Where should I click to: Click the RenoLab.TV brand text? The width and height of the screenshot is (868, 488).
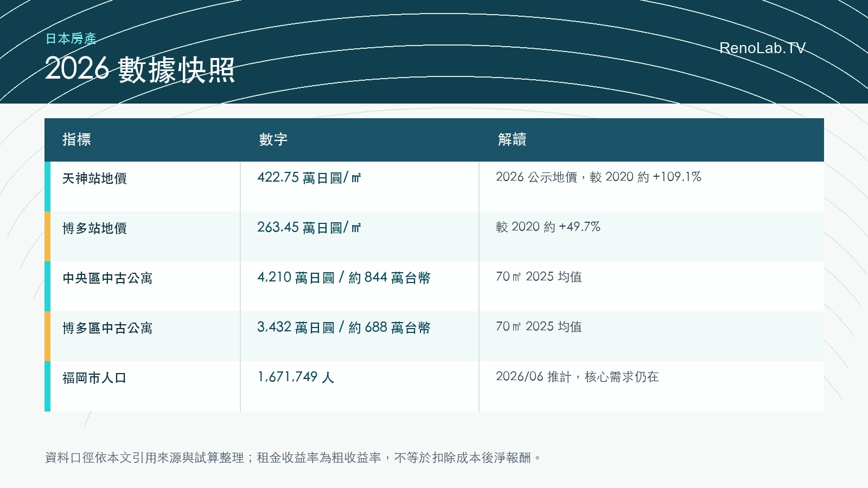click(x=762, y=48)
